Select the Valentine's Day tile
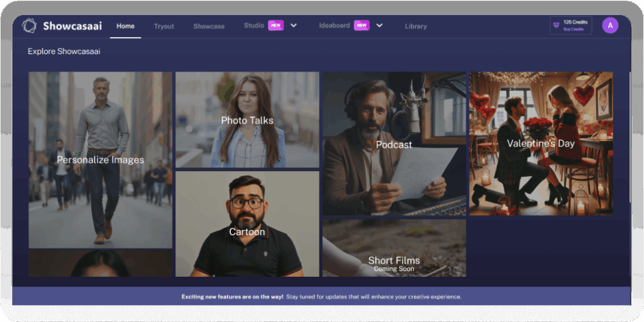 (x=541, y=143)
